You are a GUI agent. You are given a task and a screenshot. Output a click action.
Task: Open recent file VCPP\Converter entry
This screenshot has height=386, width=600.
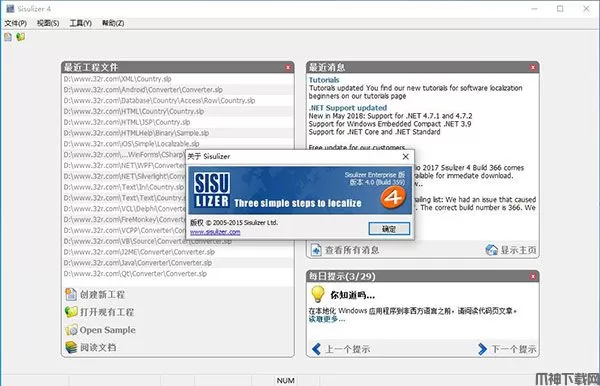click(x=124, y=230)
